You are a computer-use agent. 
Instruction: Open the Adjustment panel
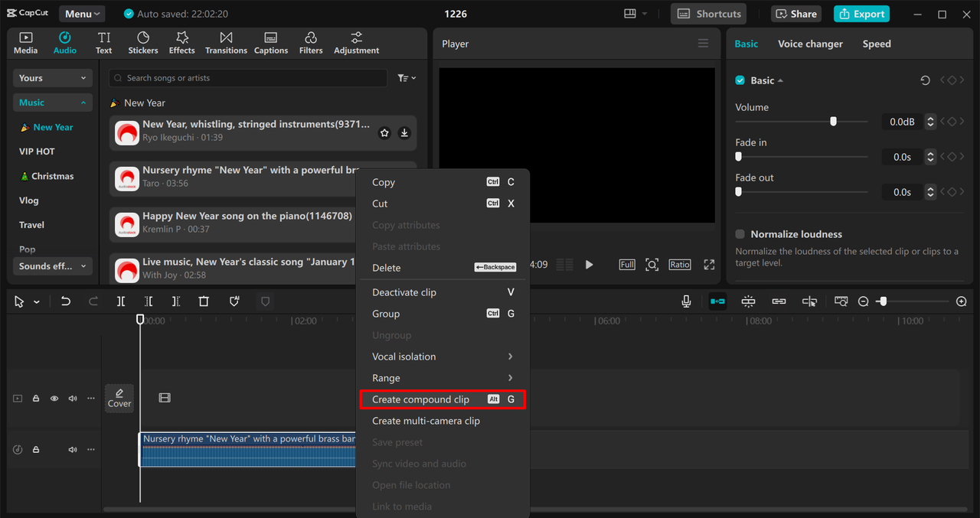coord(356,43)
